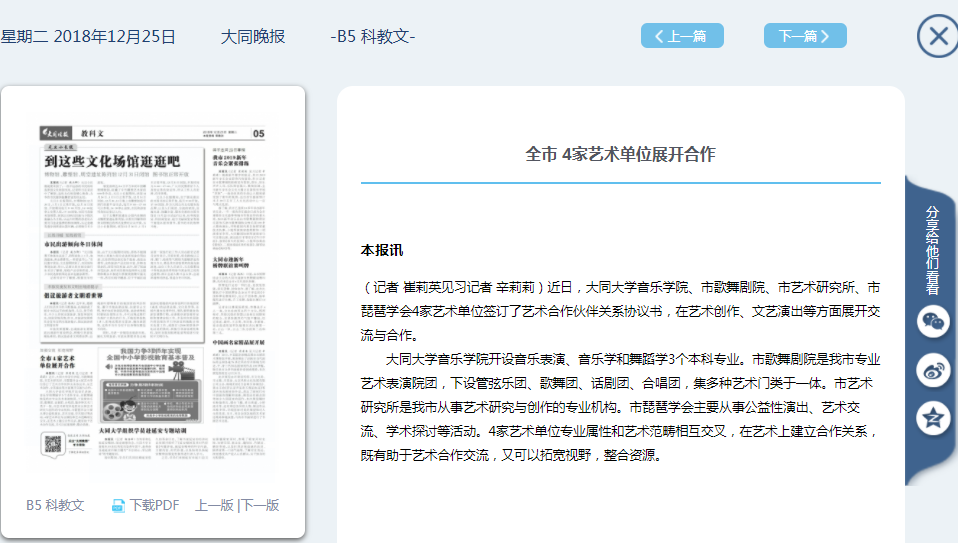Select the 全市4家艺术单位 article block in thumbnail
Screen dimensions: 958x543
pos(67,389)
